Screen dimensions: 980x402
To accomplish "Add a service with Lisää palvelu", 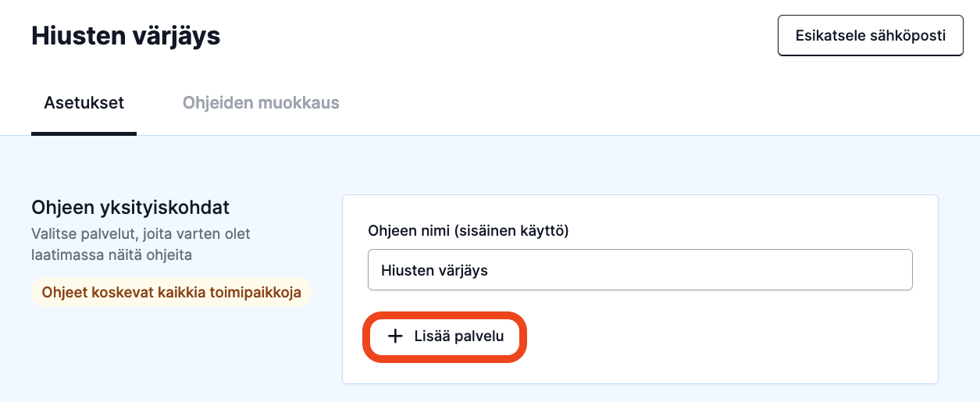I will pyautogui.click(x=446, y=336).
